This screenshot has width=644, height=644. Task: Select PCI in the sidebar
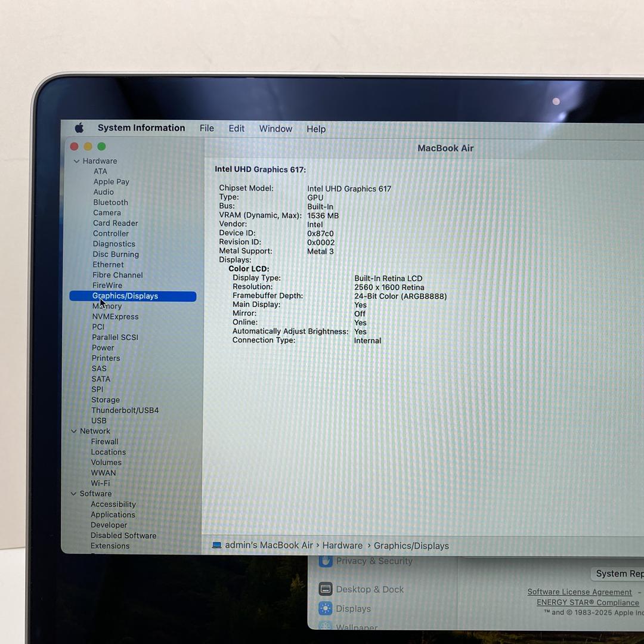click(98, 327)
